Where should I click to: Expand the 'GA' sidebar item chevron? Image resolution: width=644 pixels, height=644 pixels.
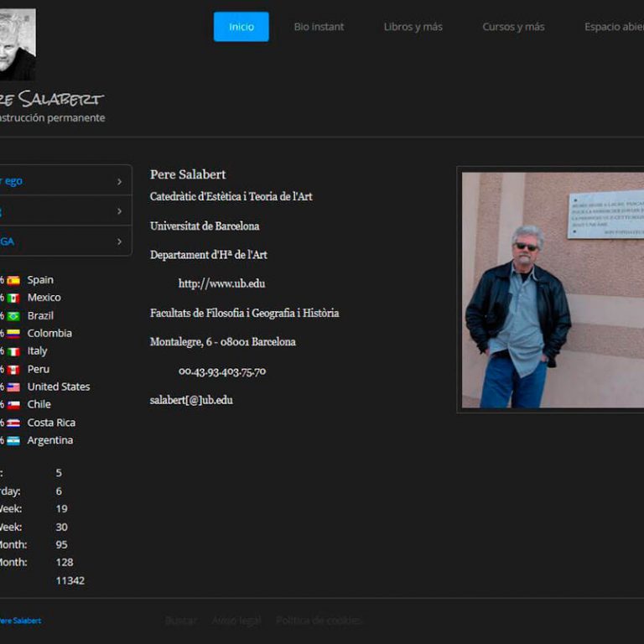pos(119,241)
